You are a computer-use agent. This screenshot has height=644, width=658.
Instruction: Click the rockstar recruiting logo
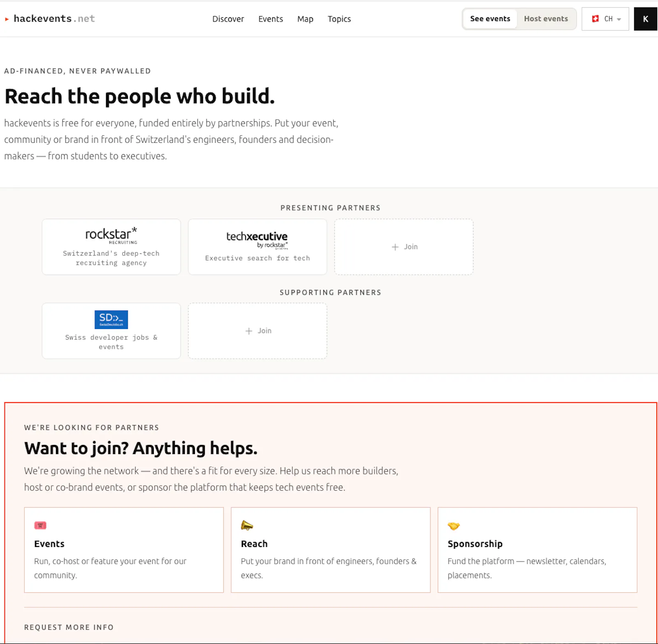click(x=111, y=236)
